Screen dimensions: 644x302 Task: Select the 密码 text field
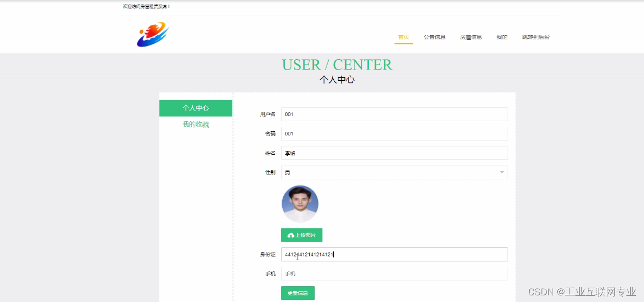pos(393,133)
